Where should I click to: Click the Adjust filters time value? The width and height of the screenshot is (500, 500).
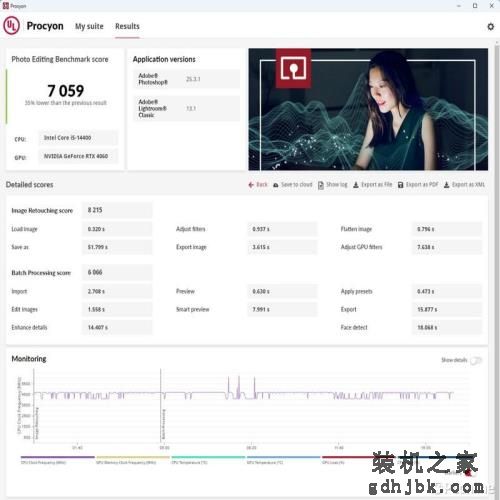pos(282,229)
